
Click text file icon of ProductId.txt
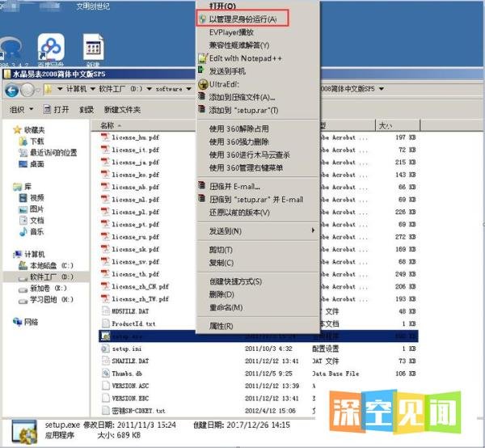pyautogui.click(x=105, y=323)
